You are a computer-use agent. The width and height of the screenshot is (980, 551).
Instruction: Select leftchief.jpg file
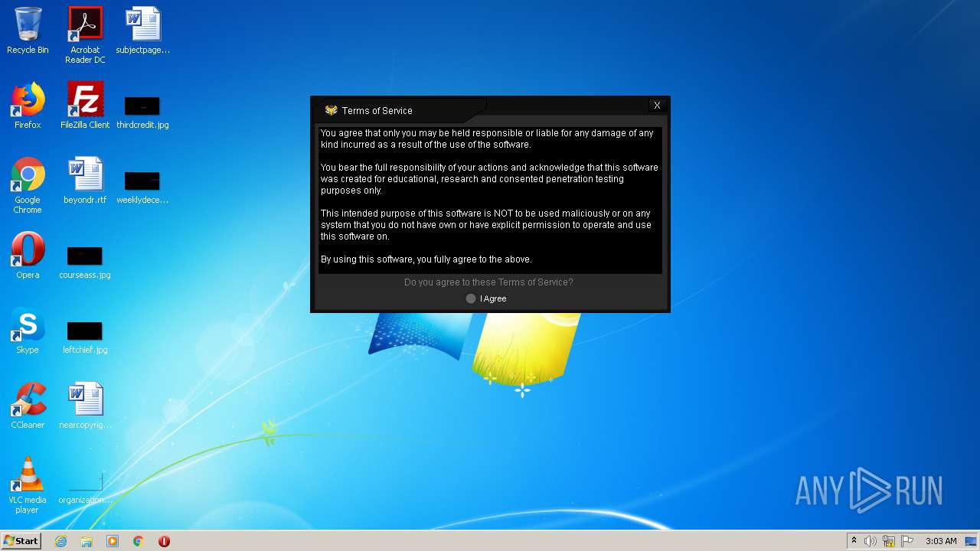point(85,337)
